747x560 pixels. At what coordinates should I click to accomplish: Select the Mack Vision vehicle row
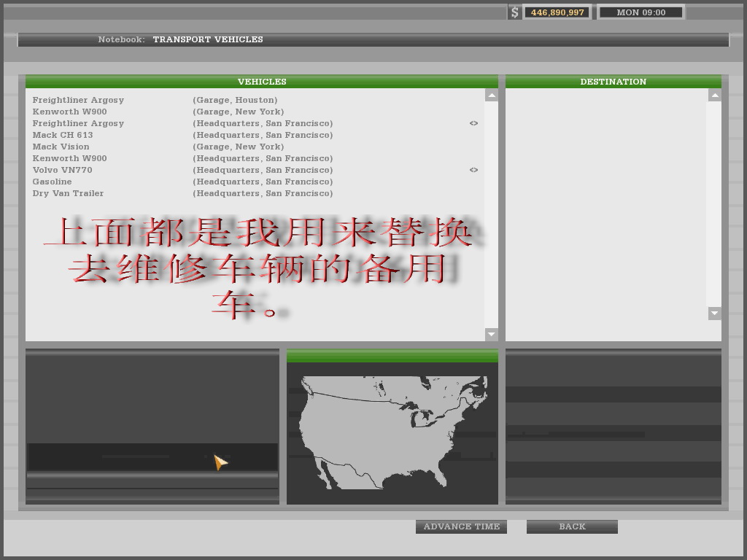click(x=255, y=147)
